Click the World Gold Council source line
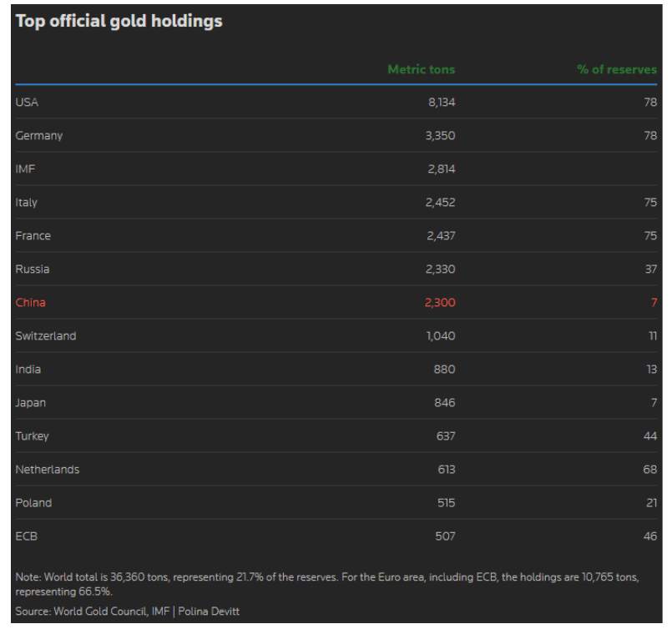 129,611
